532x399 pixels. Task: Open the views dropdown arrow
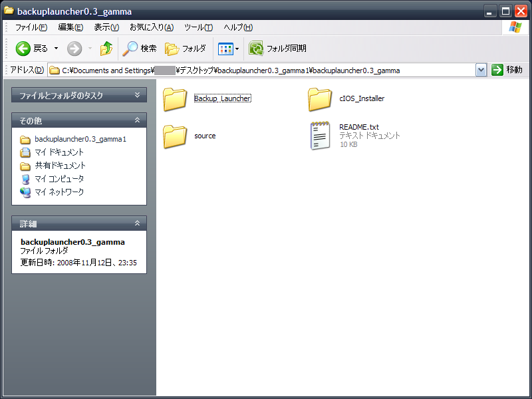pyautogui.click(x=237, y=49)
